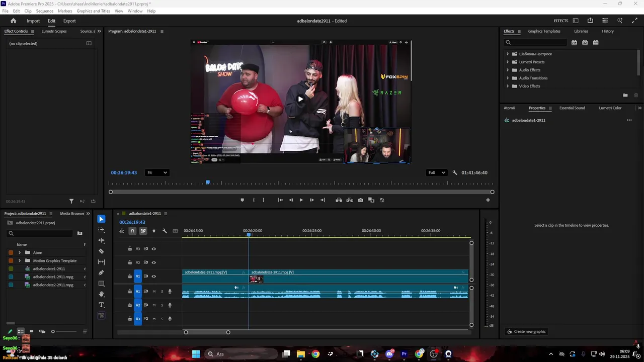Image resolution: width=644 pixels, height=362 pixels.
Task: Open Full playback resolution dropdown
Action: point(436,172)
